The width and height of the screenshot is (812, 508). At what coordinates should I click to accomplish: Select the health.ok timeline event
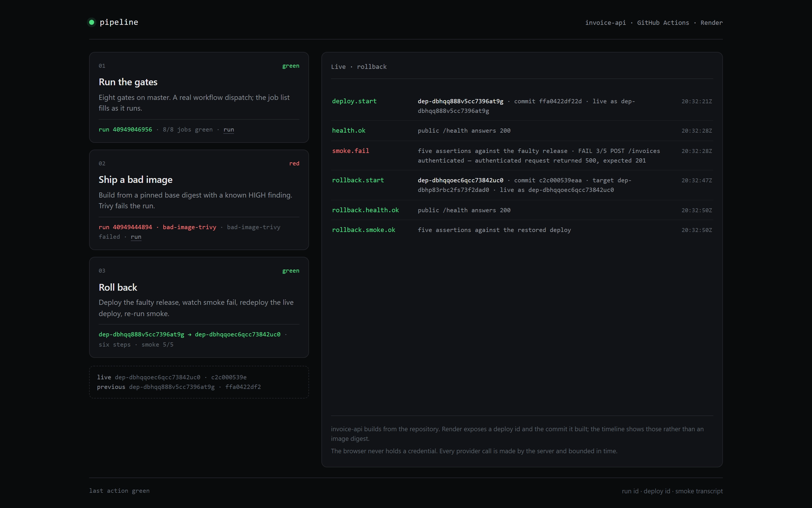(x=522, y=131)
